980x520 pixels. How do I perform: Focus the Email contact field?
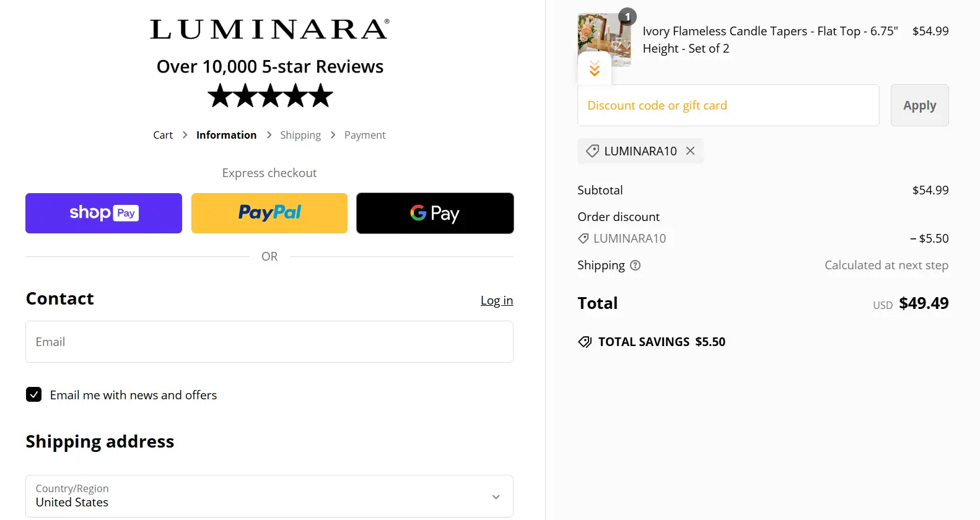pyautogui.click(x=269, y=342)
